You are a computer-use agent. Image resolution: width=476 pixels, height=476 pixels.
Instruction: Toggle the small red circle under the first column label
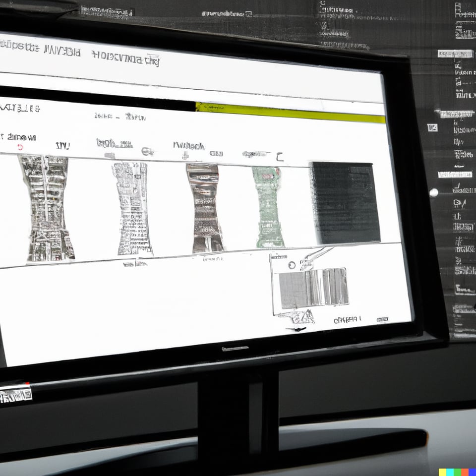pos(20,147)
